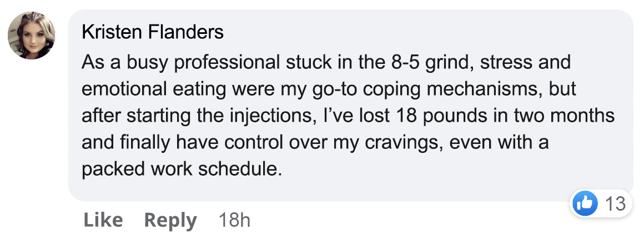Screen dimensions: 644x239
Task: Click the comment line starting "As a busy professional"
Action: 326,63
